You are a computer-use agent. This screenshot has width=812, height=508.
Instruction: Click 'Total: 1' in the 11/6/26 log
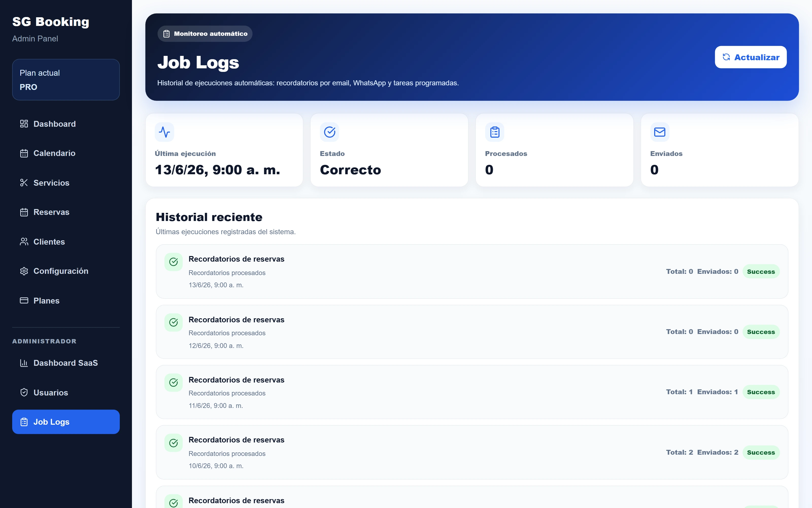tap(679, 392)
